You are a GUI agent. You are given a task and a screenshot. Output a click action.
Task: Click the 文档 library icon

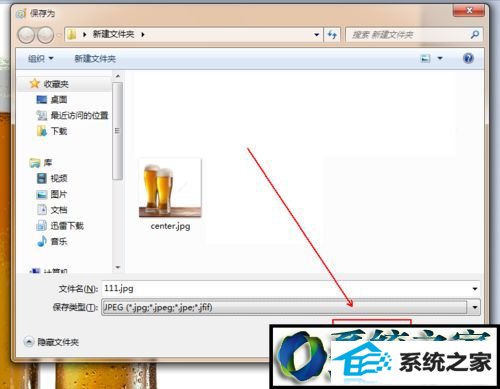(x=42, y=210)
